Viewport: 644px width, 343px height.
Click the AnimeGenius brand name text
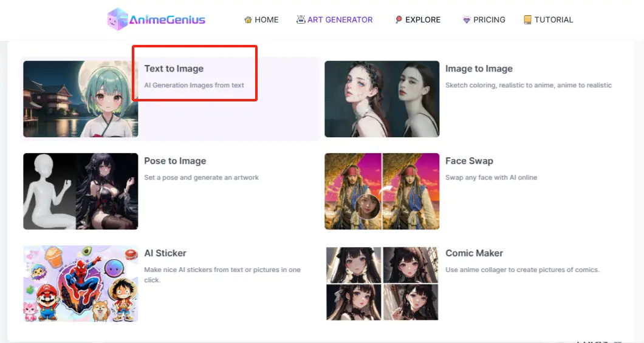[167, 19]
